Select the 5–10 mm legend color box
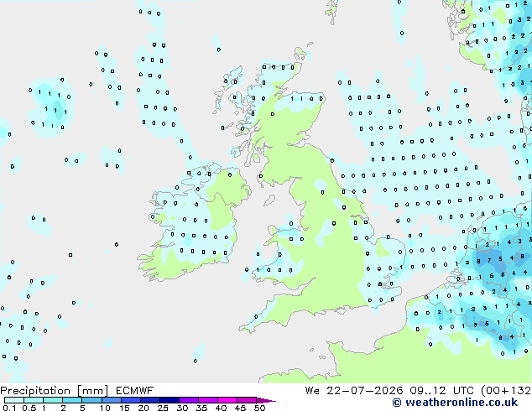The height and width of the screenshot is (411, 532). 91,400
